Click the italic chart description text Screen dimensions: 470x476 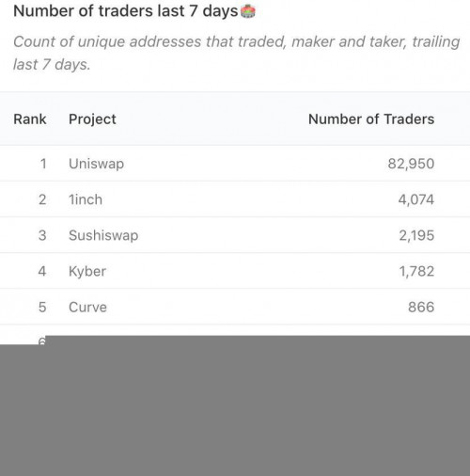click(237, 53)
